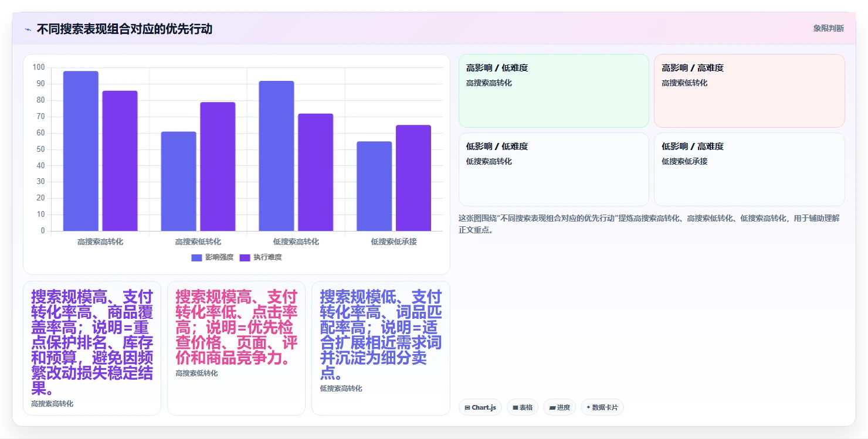
Task: Click the 执行难度 bar for 低搜索高转化
Action: point(316,172)
